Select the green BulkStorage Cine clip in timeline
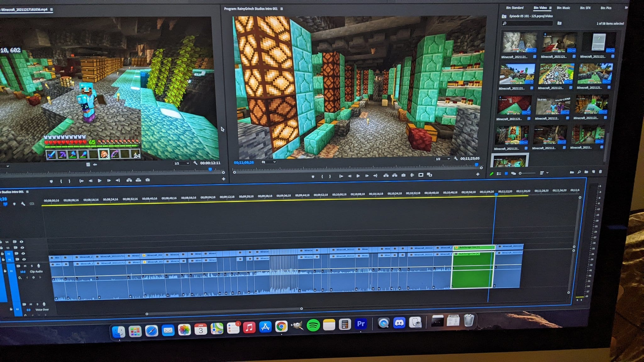This screenshot has width=644, height=362. click(x=473, y=267)
